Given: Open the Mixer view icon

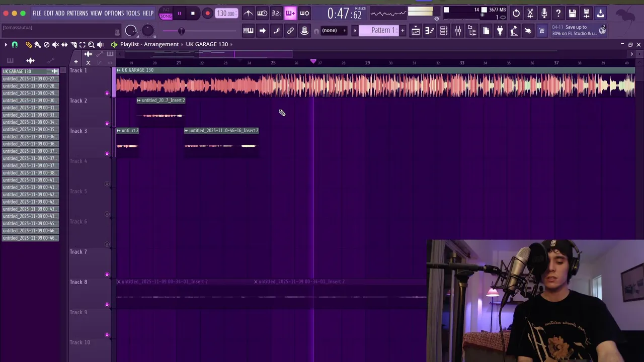Looking at the screenshot, I should pos(458,31).
